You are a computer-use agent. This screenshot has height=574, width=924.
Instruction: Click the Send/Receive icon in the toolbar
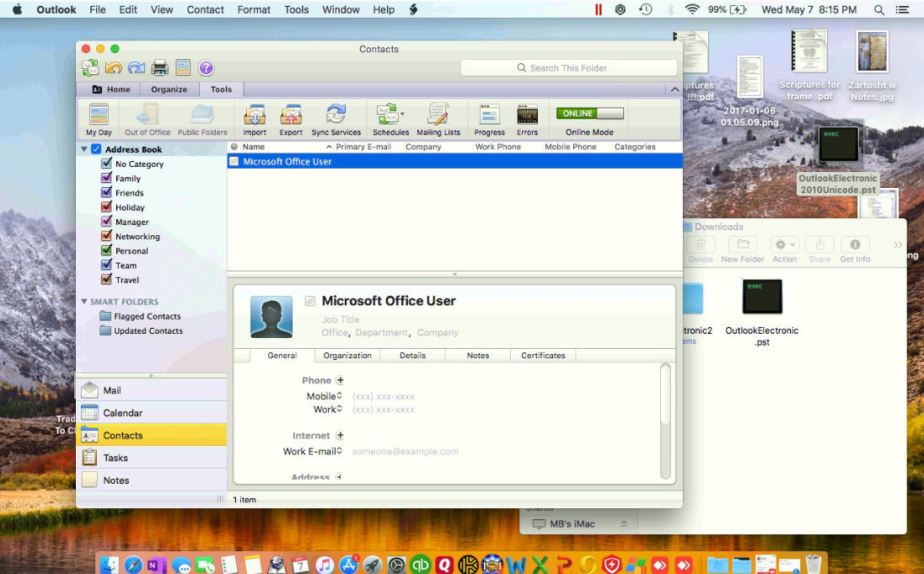(90, 67)
